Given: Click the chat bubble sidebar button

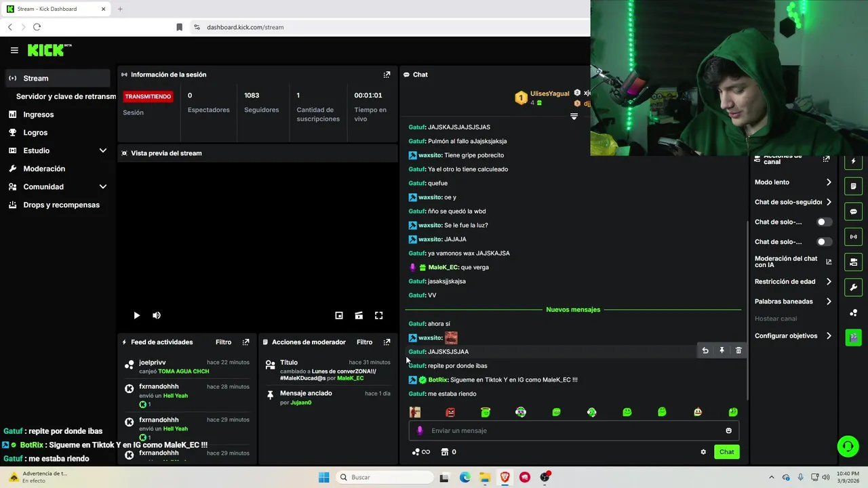Looking at the screenshot, I should [854, 211].
